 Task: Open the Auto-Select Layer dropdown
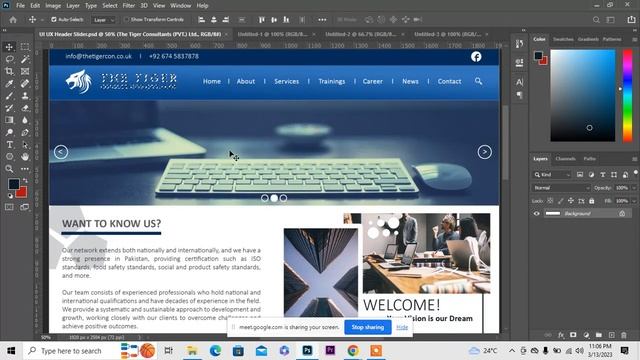click(104, 20)
